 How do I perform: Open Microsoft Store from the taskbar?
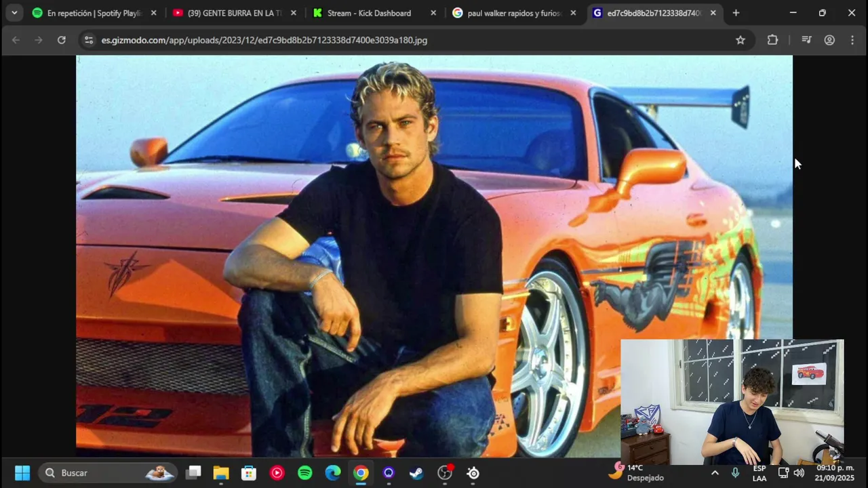(x=249, y=472)
